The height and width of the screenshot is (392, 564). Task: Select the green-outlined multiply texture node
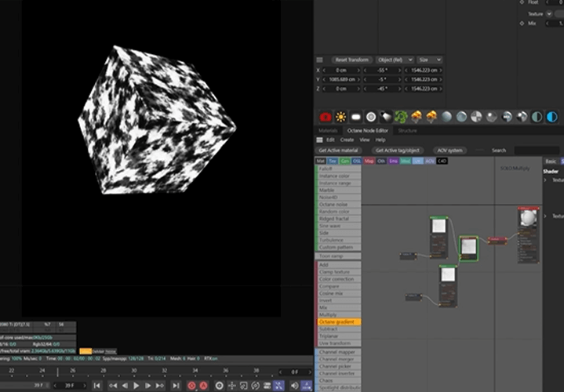pyautogui.click(x=468, y=249)
